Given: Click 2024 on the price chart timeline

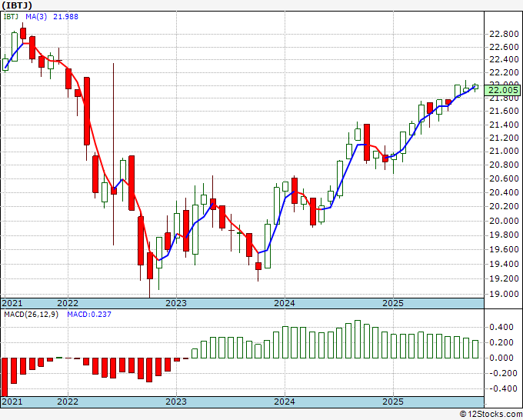Looking at the screenshot, I should coord(285,303).
